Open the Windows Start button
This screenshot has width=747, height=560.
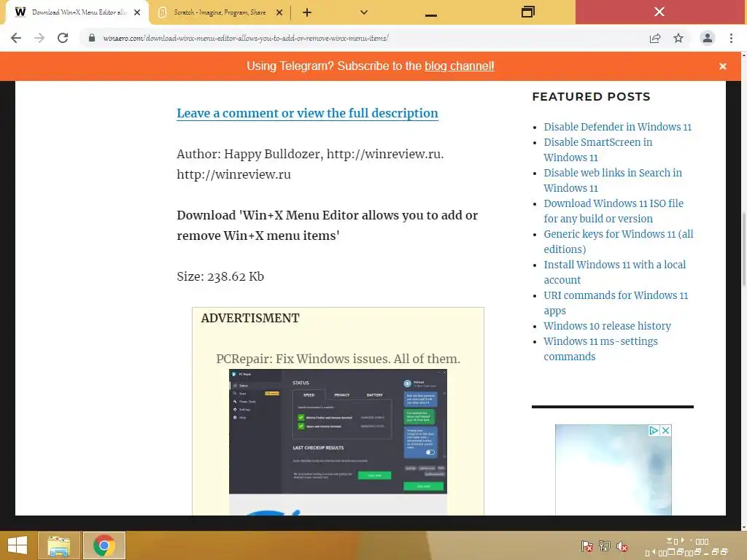tap(18, 545)
